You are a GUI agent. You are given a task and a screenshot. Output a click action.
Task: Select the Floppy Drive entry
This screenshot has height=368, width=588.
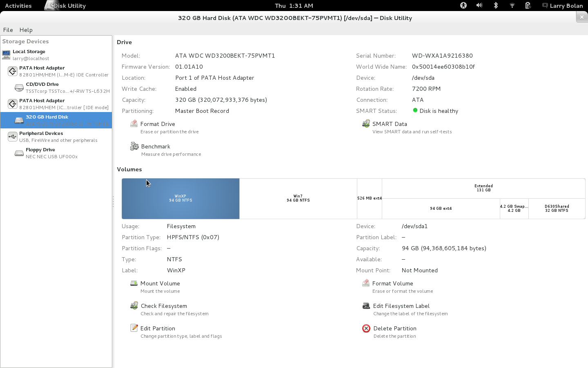click(x=56, y=153)
